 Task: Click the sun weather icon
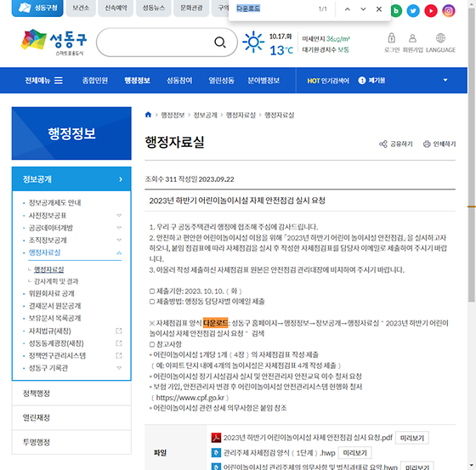point(253,42)
